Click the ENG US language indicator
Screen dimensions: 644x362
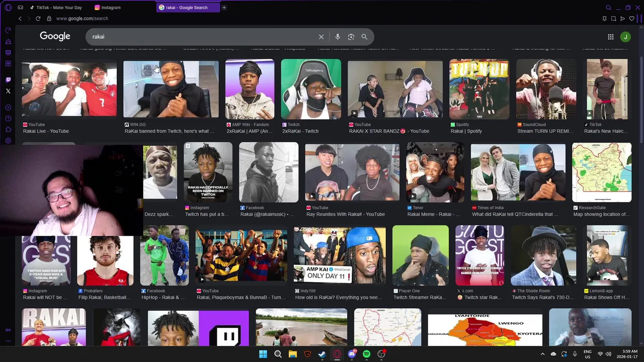tap(588, 354)
